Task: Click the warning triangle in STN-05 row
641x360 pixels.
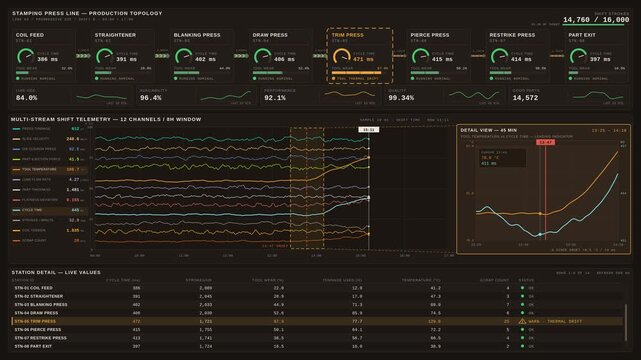Action: (x=522, y=321)
